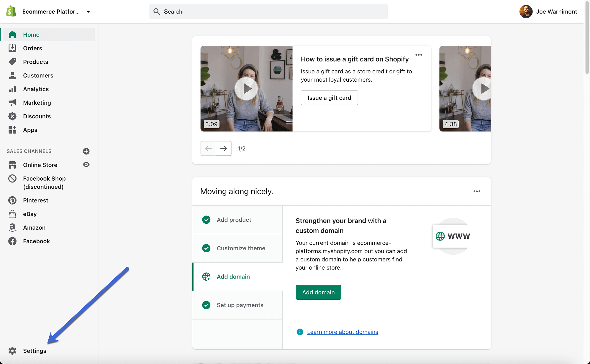Expand the store name dropdown
590x364 pixels.
click(88, 12)
